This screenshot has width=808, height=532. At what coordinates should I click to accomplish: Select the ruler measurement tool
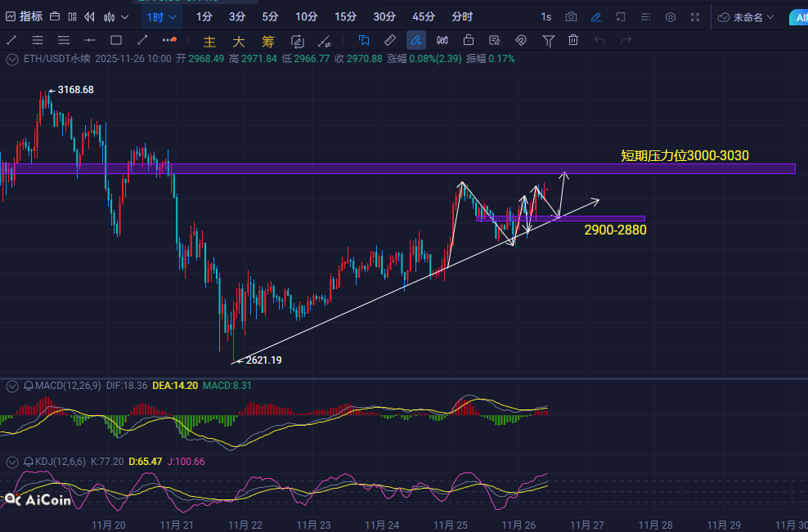coord(390,40)
